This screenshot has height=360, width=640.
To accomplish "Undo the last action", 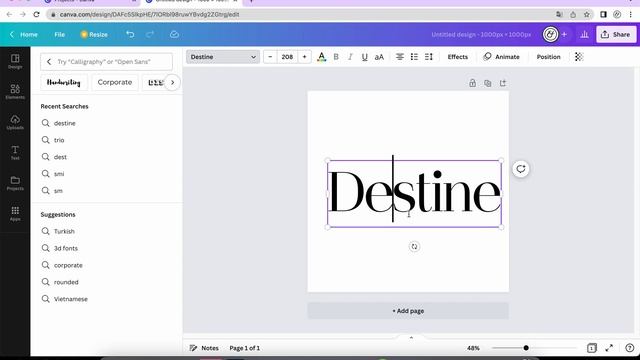I will [130, 35].
